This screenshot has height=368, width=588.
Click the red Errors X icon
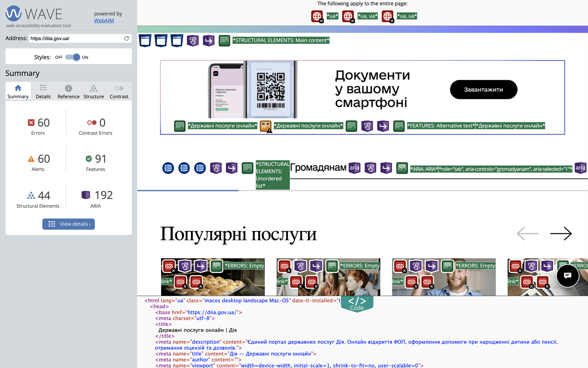31,123
